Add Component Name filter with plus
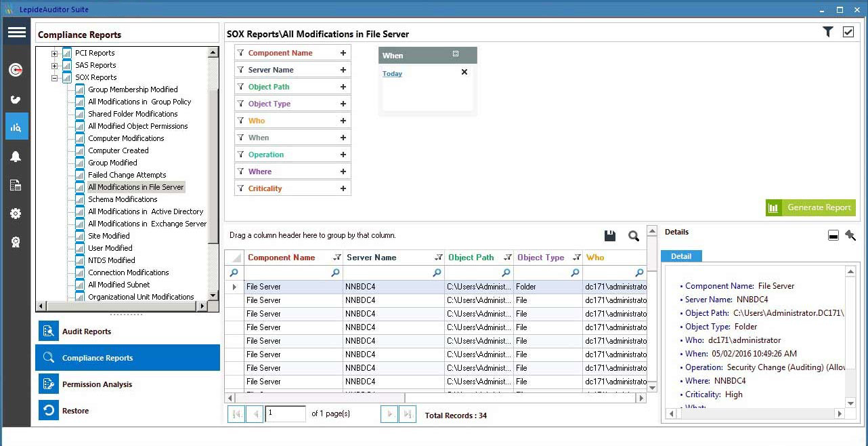The width and height of the screenshot is (868, 446). click(x=343, y=53)
